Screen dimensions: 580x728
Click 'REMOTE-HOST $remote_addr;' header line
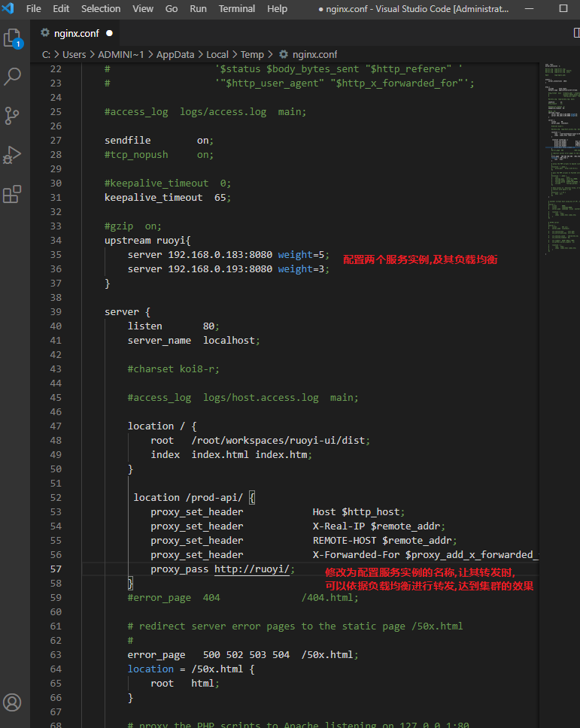click(x=304, y=541)
